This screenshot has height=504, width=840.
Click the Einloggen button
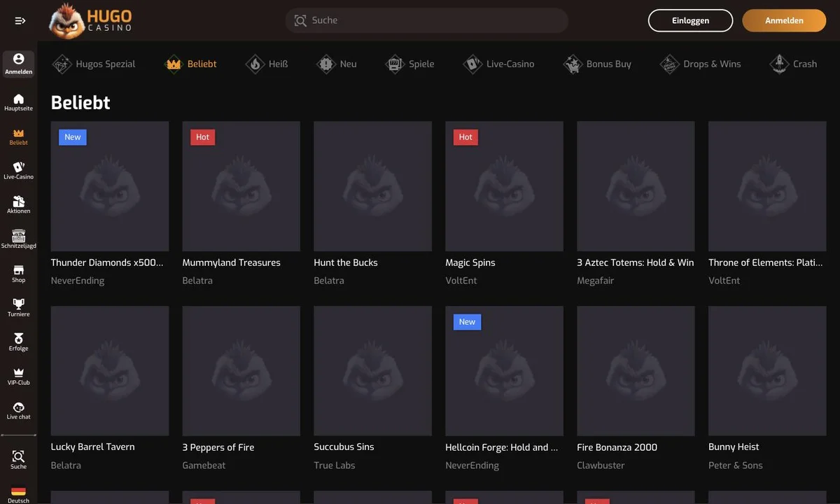click(690, 20)
